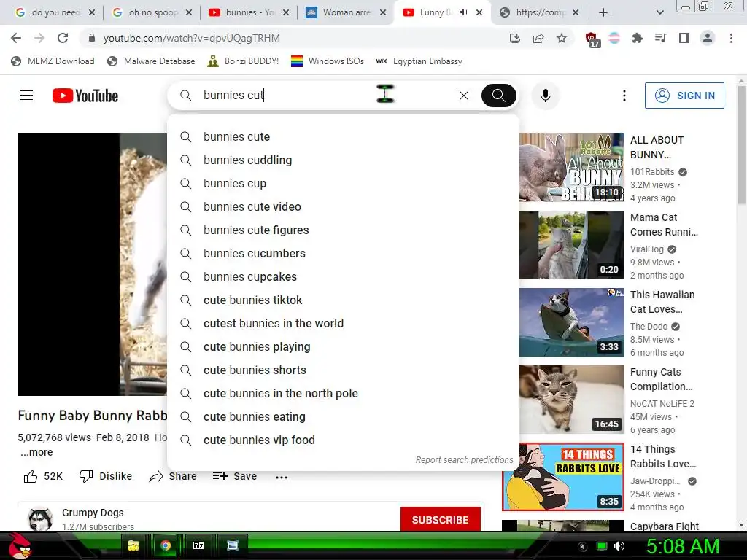Screen dimensions: 747x560
Task: Subscribe to Grumpy Dogs channel
Action: click(x=440, y=519)
